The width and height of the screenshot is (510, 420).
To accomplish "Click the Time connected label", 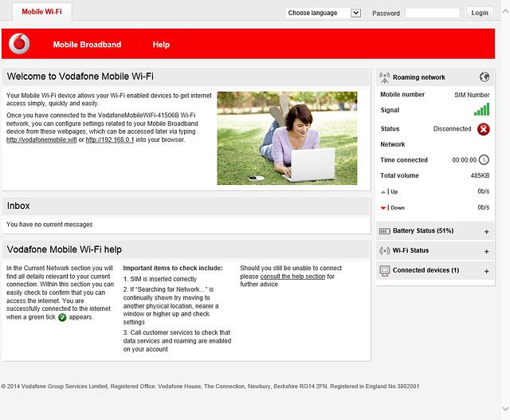I will (x=404, y=160).
